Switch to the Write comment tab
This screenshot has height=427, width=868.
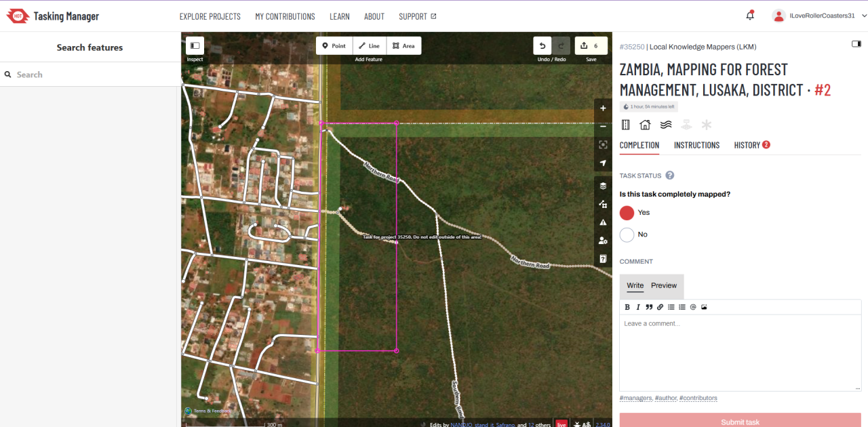coord(635,285)
